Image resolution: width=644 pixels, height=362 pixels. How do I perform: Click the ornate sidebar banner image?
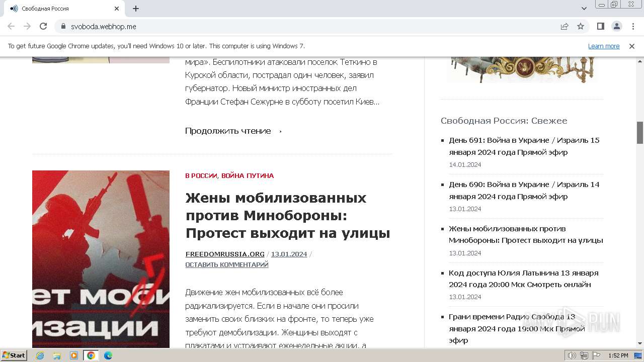point(522,69)
